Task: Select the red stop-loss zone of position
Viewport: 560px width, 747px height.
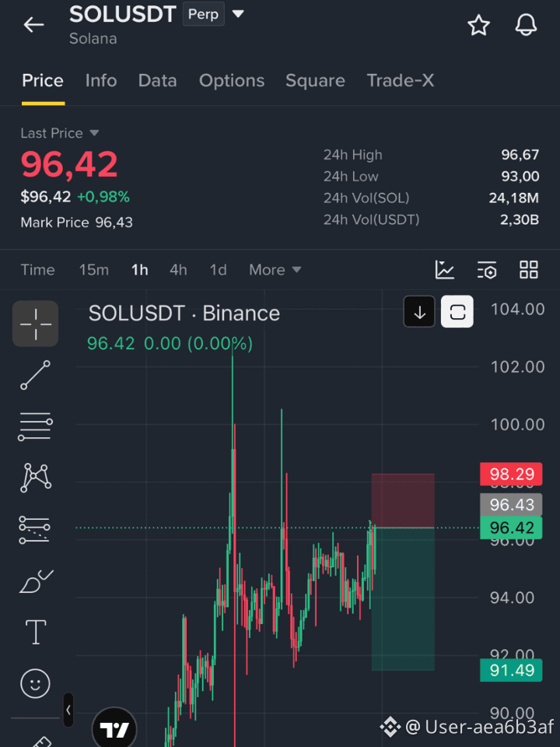Action: click(x=403, y=500)
